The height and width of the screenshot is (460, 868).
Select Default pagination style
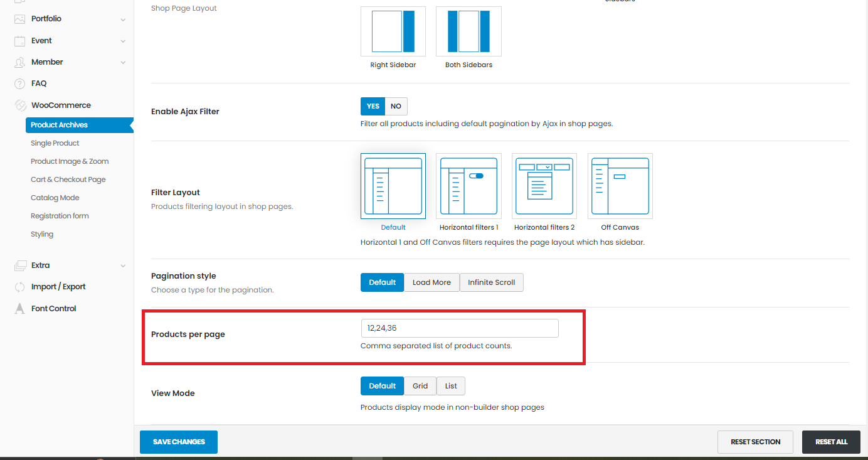(382, 282)
